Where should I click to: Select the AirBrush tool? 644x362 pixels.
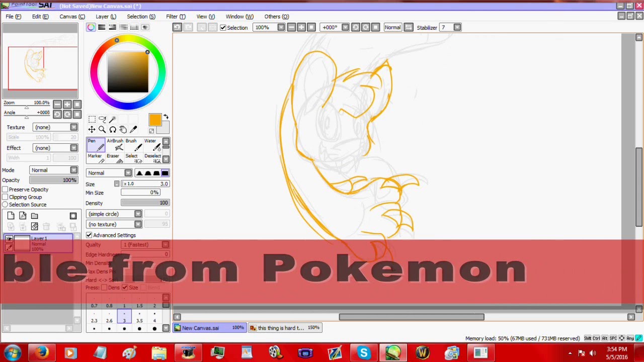pyautogui.click(x=115, y=145)
